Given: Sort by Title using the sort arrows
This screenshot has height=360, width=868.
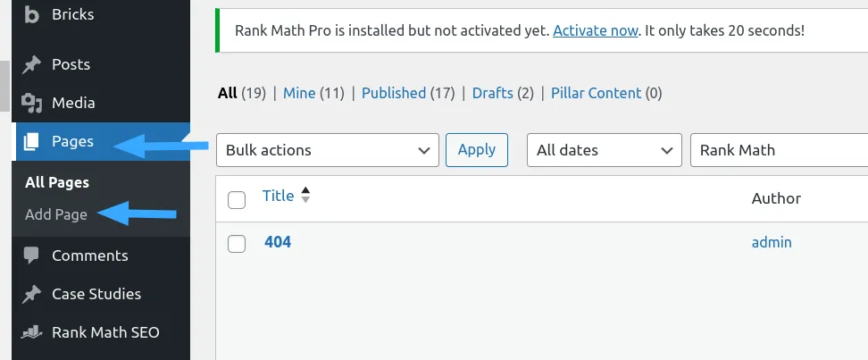Looking at the screenshot, I should [305, 195].
